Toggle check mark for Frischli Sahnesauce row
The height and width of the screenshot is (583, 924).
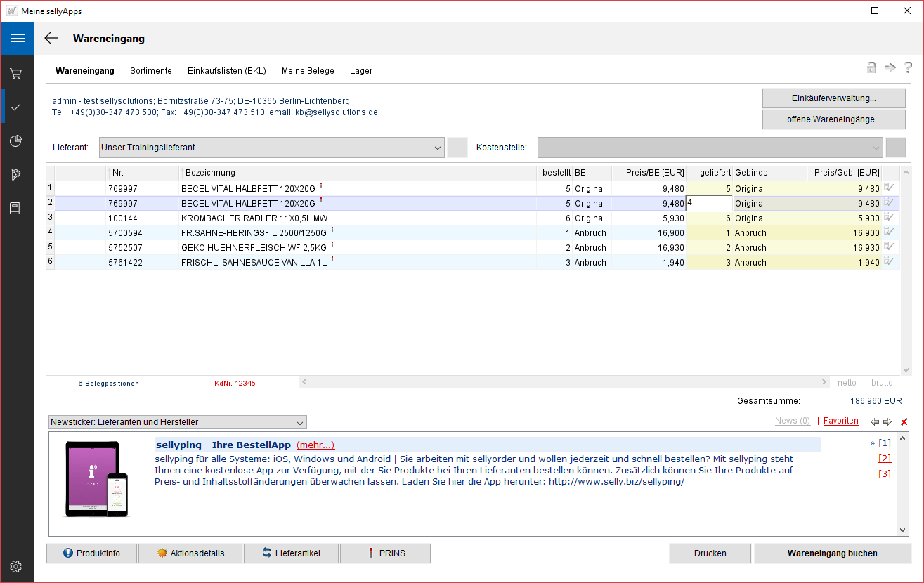(x=889, y=262)
